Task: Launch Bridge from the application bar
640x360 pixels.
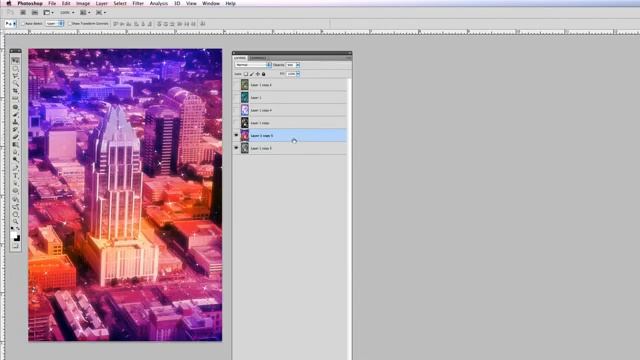Action: click(x=23, y=13)
